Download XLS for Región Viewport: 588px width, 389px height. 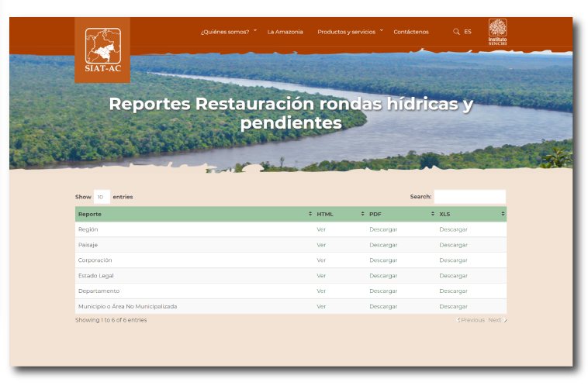pyautogui.click(x=453, y=229)
